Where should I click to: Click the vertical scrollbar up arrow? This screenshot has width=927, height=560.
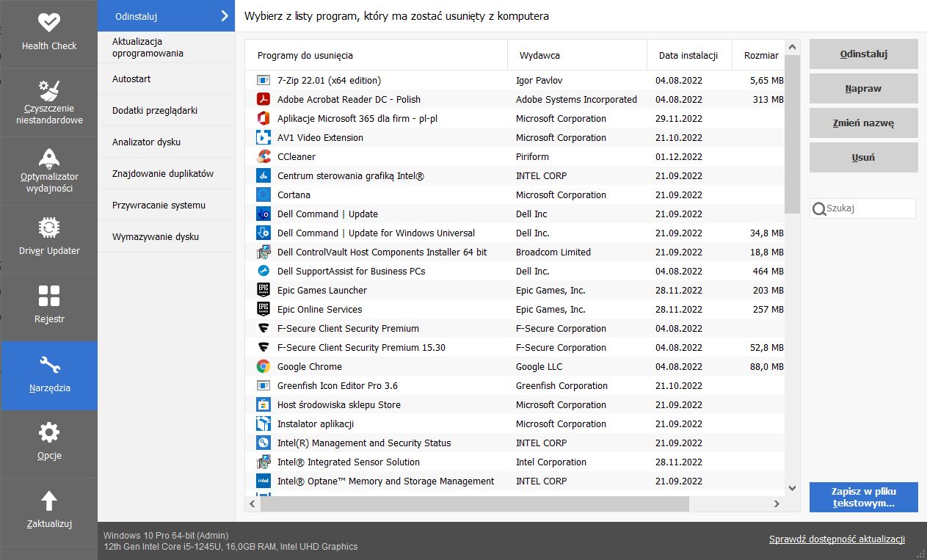[x=792, y=47]
